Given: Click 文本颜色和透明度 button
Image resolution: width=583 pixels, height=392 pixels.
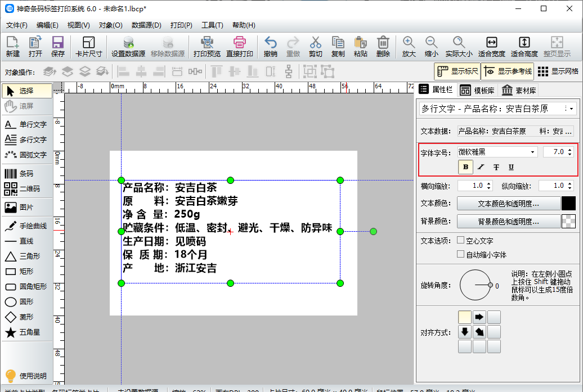Looking at the screenshot, I should tap(508, 204).
